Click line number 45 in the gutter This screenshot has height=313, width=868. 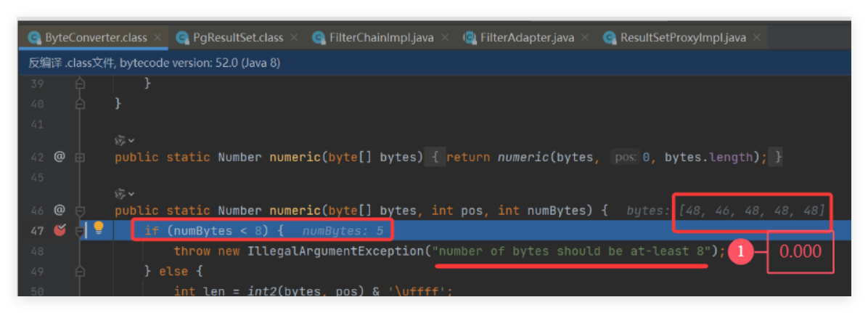38,177
